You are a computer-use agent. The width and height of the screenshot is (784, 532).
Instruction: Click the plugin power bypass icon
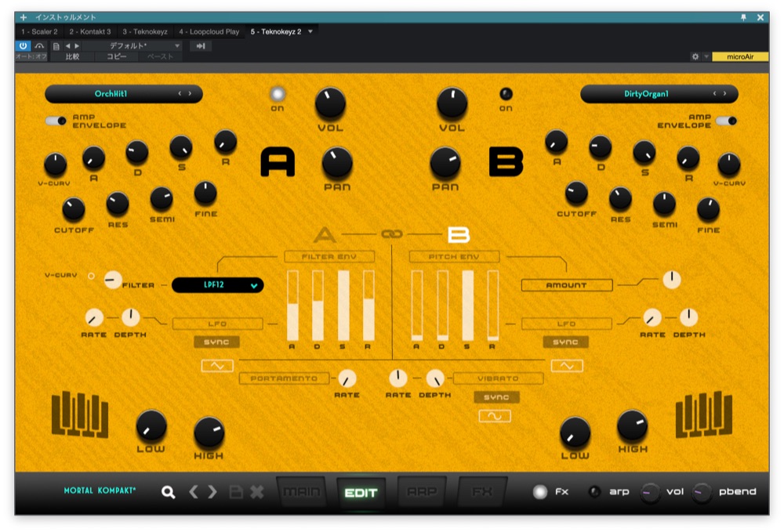23,46
